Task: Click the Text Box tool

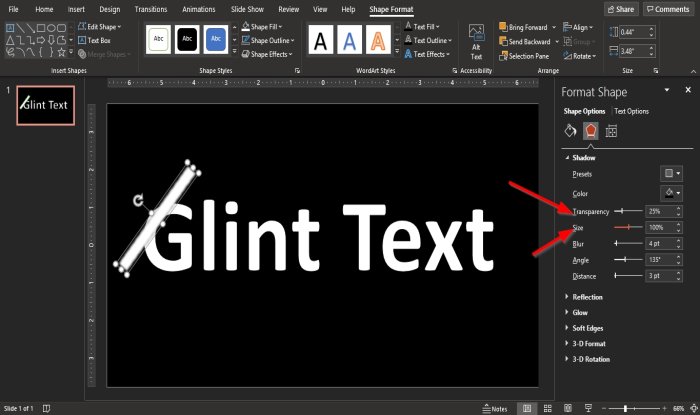Action: [x=94, y=40]
